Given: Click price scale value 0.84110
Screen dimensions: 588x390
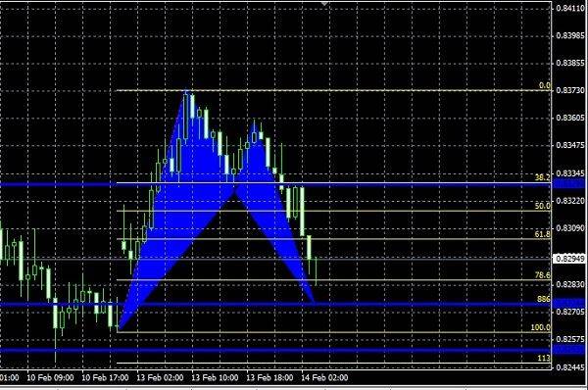Looking at the screenshot, I should coord(570,8).
